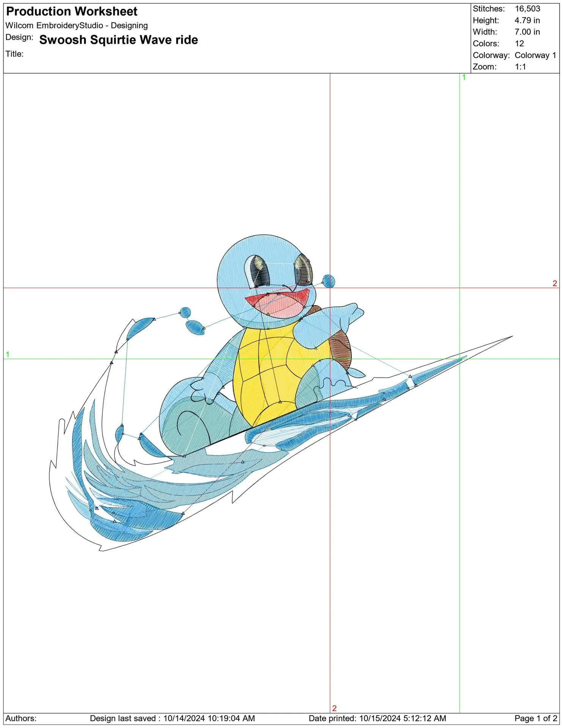
Task: Click the "Stitches:" label
Action: click(489, 9)
